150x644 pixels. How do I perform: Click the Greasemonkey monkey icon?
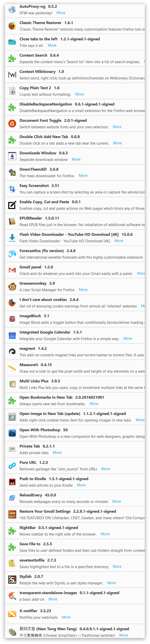coord(12,286)
